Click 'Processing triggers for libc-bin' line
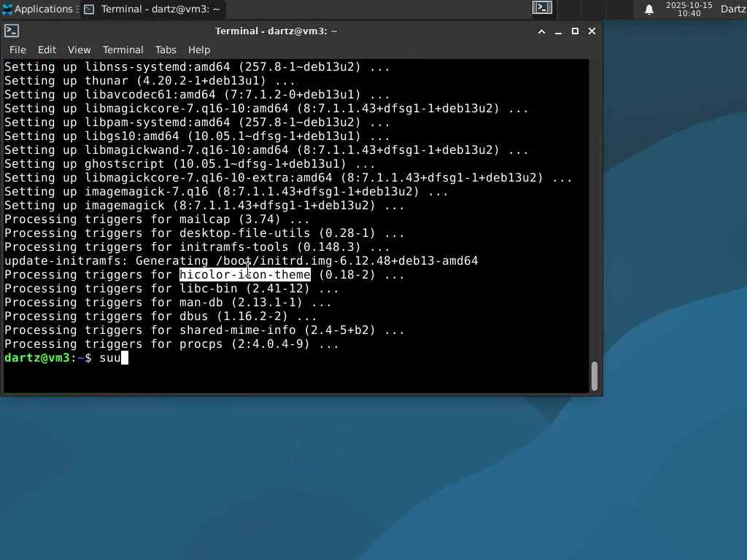The width and height of the screenshot is (747, 560). 171,289
